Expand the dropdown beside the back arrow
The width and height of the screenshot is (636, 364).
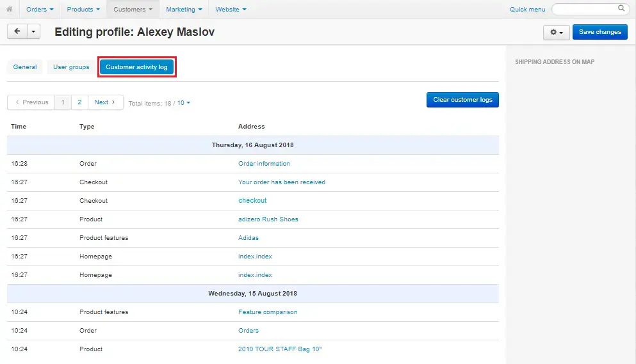(33, 31)
